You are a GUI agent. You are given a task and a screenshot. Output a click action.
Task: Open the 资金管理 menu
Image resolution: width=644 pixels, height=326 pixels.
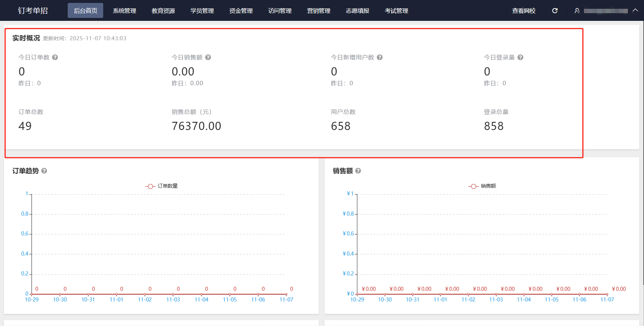click(241, 11)
